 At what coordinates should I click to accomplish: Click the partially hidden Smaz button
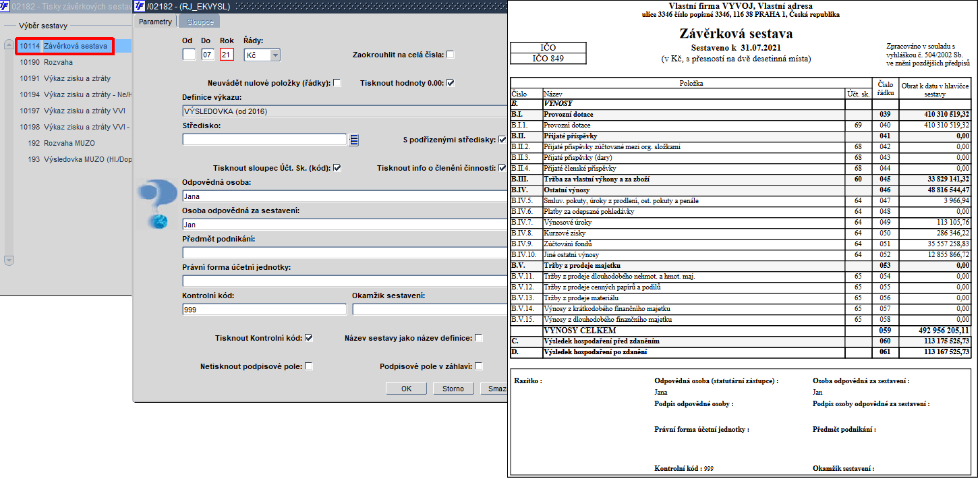pyautogui.click(x=494, y=389)
